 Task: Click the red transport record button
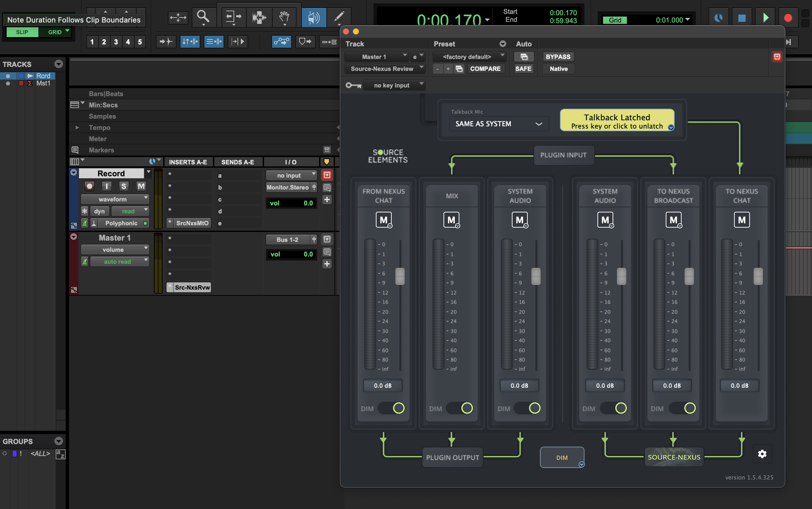788,18
